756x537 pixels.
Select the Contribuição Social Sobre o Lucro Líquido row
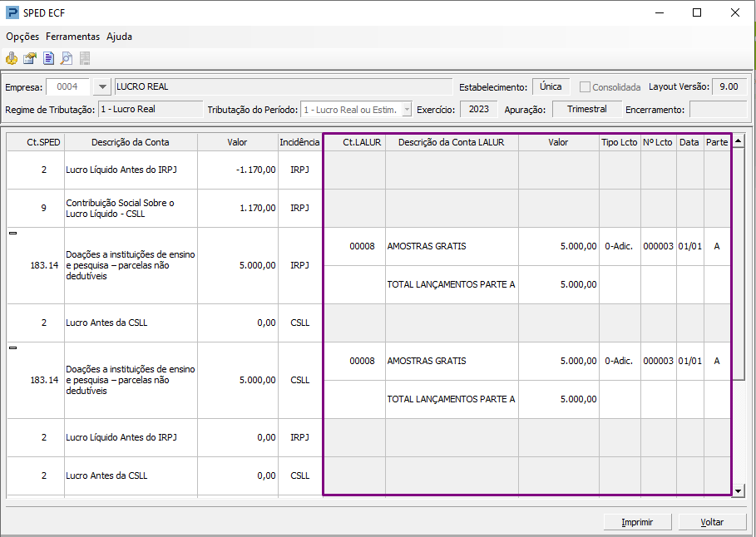[x=164, y=209]
